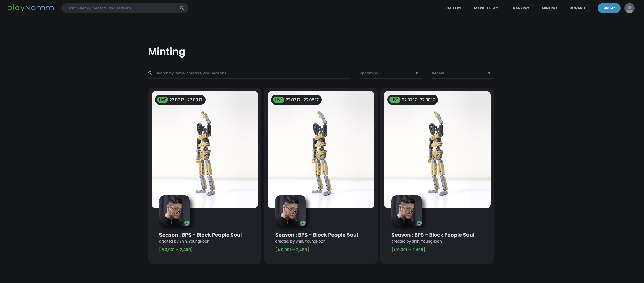Click LIVE badge on the first card
The height and width of the screenshot is (283, 644).
coord(162,100)
